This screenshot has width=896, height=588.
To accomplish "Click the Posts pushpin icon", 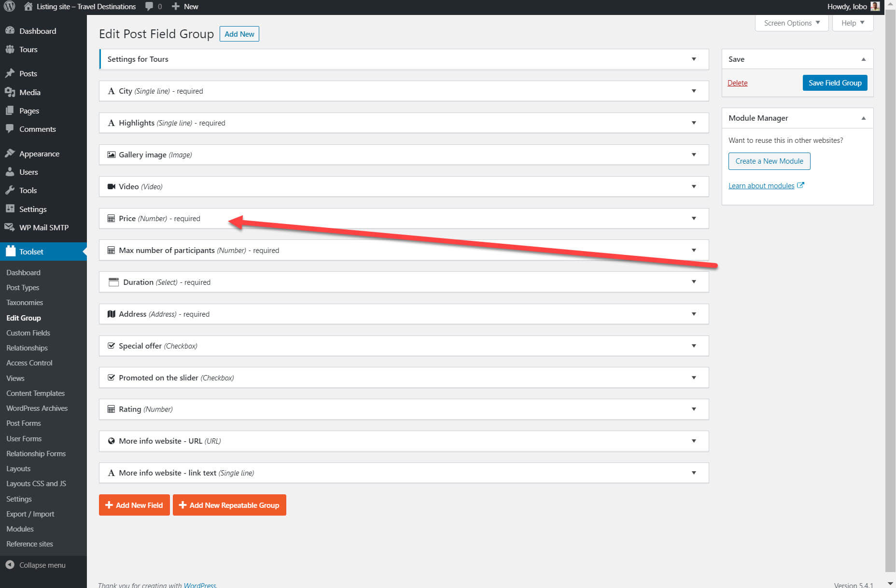I will coord(10,73).
